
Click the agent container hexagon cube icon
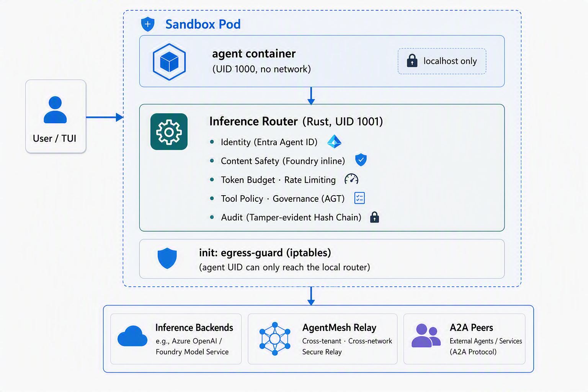[x=169, y=62]
